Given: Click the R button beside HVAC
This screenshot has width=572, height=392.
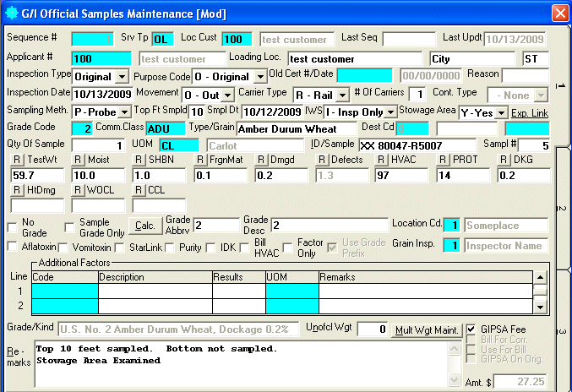Looking at the screenshot, I should pyautogui.click(x=384, y=160).
